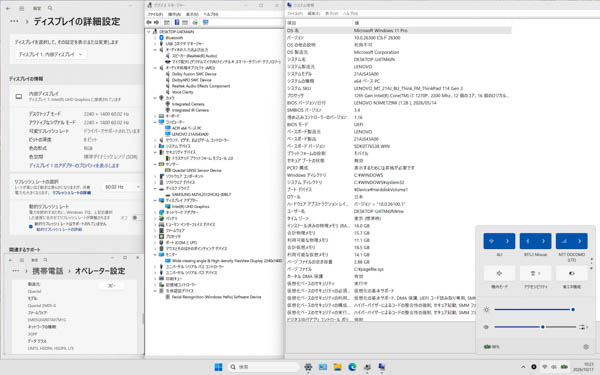The image size is (600, 375).
Task: Click the コピー button in operator settings
Action: (x=111, y=285)
